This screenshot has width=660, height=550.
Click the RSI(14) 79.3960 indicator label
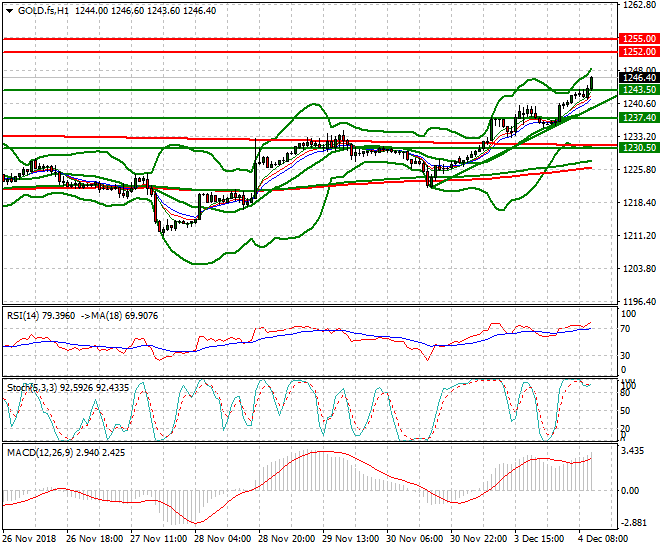(41, 316)
